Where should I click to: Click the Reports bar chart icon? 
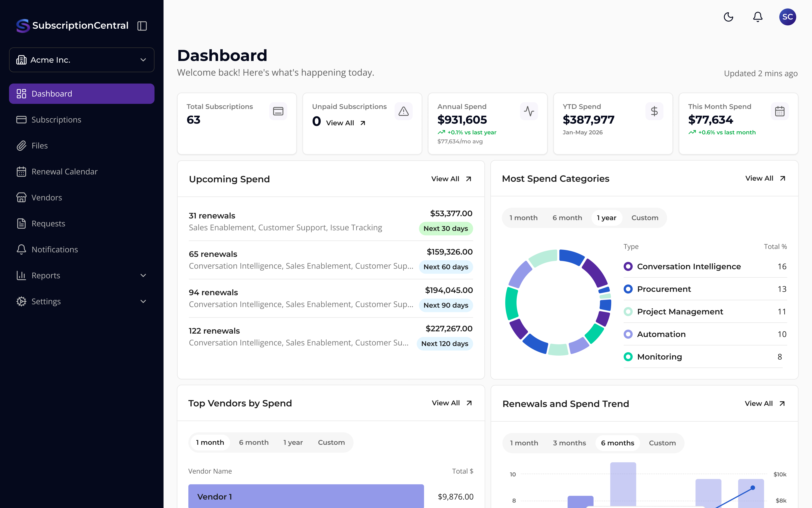click(21, 275)
